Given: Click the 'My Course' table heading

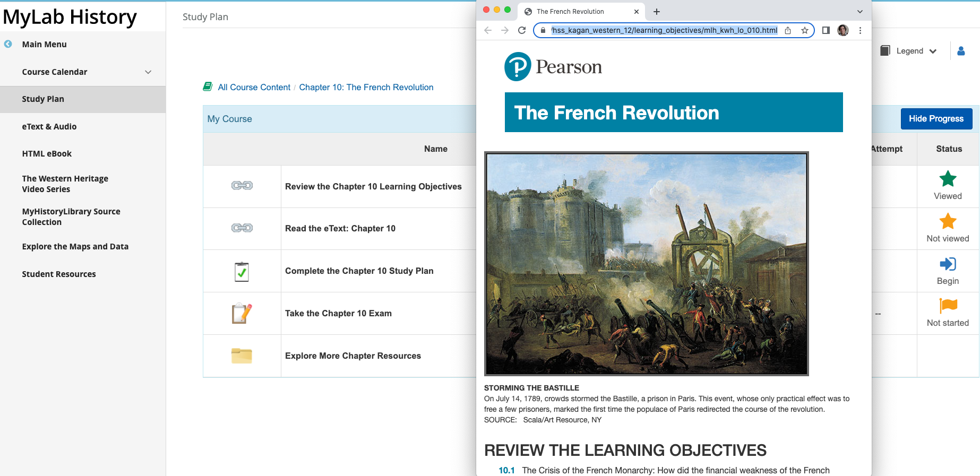Looking at the screenshot, I should coord(229,119).
